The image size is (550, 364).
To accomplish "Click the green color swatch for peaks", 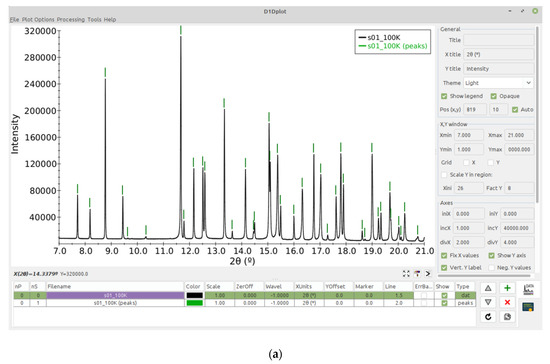I will click(x=194, y=303).
